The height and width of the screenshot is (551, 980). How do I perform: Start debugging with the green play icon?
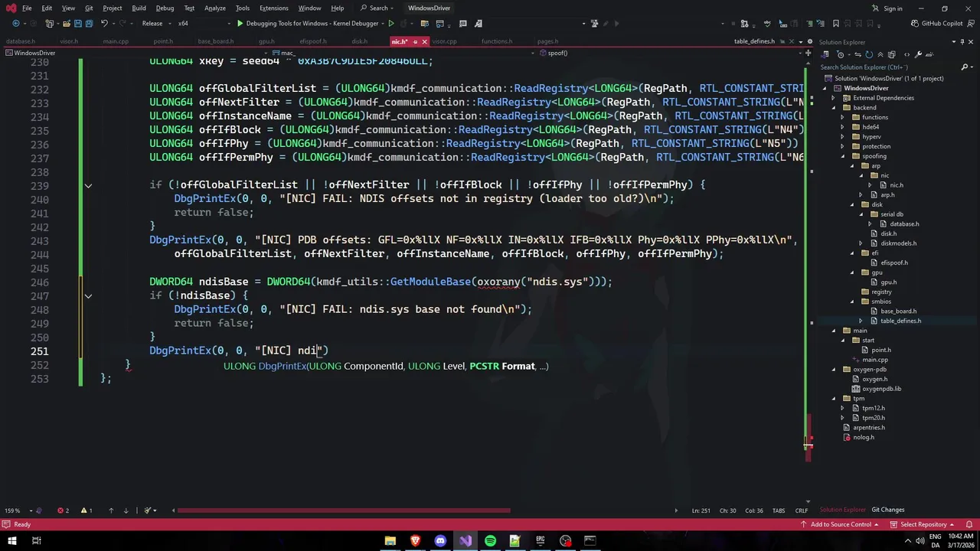(x=240, y=24)
